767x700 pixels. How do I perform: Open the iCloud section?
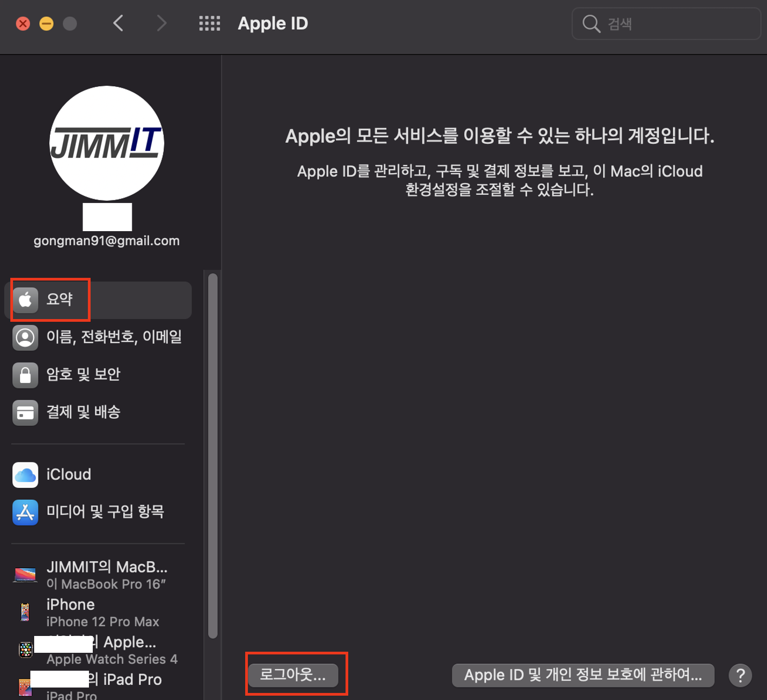(x=99, y=475)
